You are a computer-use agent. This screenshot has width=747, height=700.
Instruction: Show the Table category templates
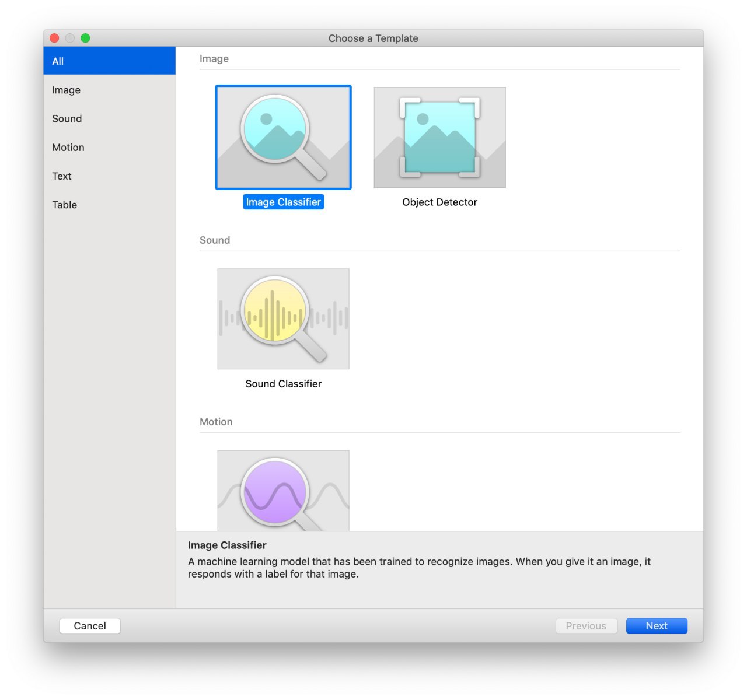[110, 204]
